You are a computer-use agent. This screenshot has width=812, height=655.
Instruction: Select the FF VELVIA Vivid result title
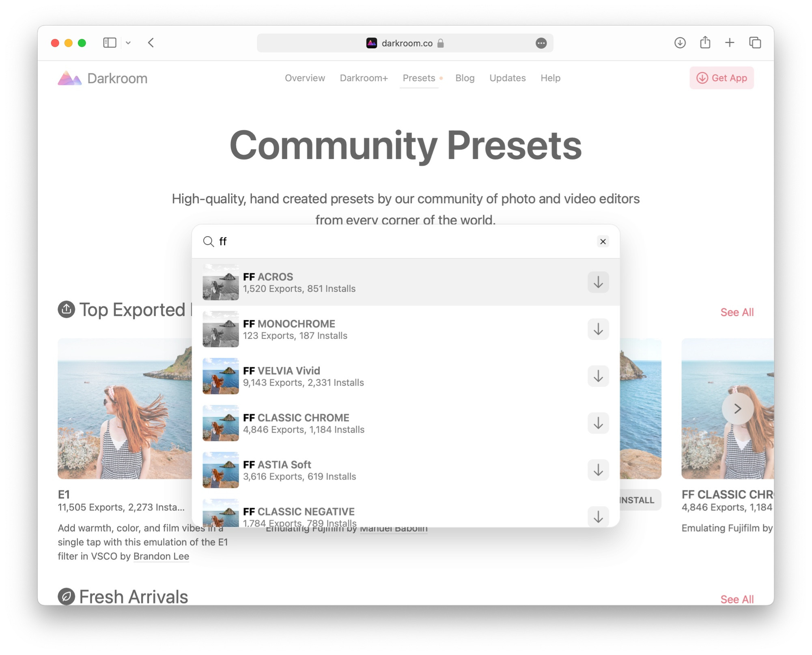[282, 371]
